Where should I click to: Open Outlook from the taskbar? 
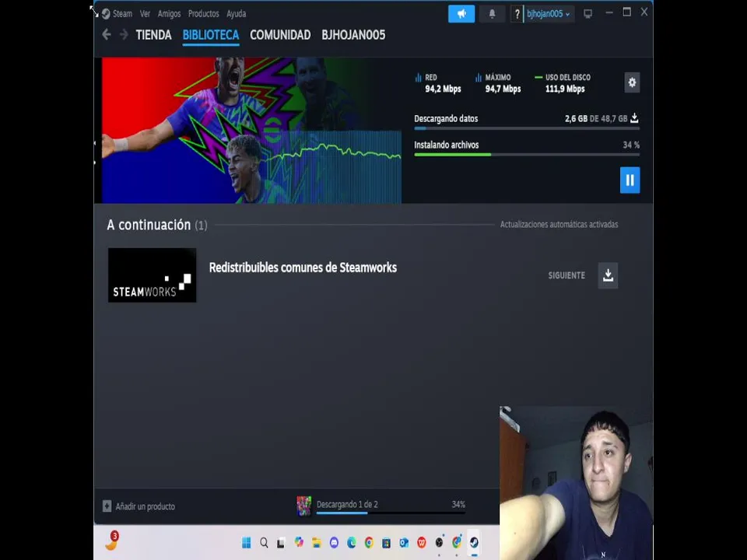[404, 542]
